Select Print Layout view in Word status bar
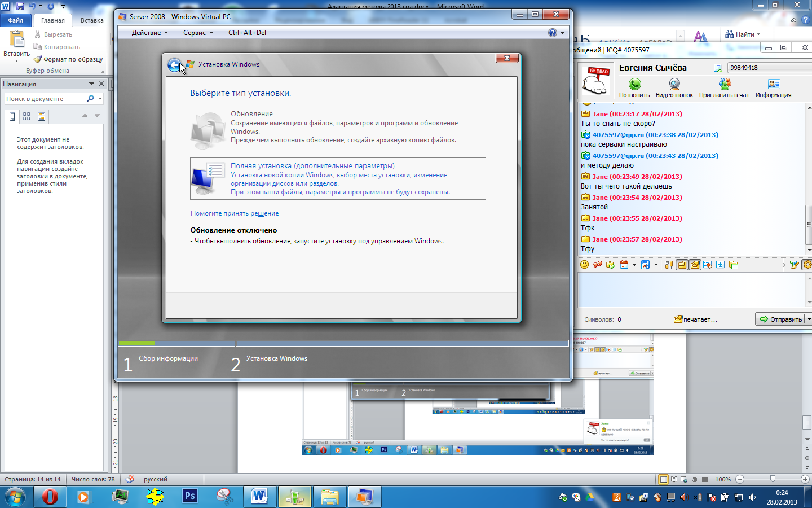The image size is (812, 508). 664,479
